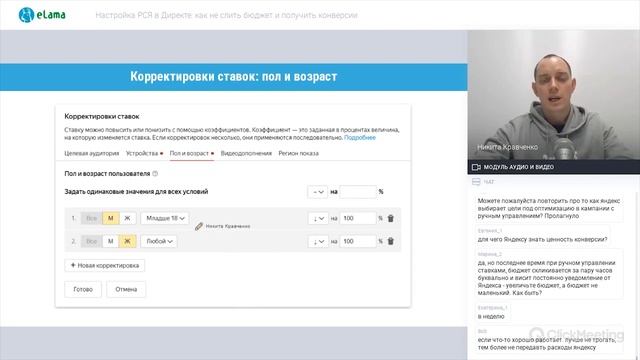
Task: Click the pencil annotation icon by Никита Кравченко
Action: coord(199,226)
